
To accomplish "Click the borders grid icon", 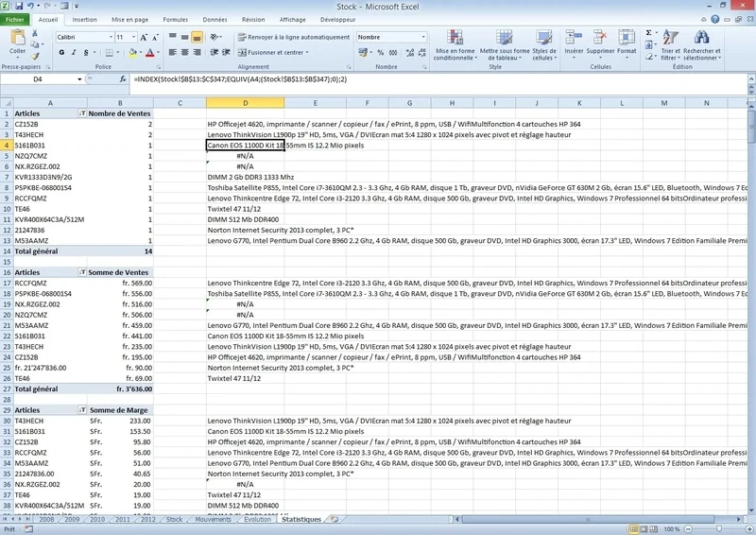I will tap(110, 52).
